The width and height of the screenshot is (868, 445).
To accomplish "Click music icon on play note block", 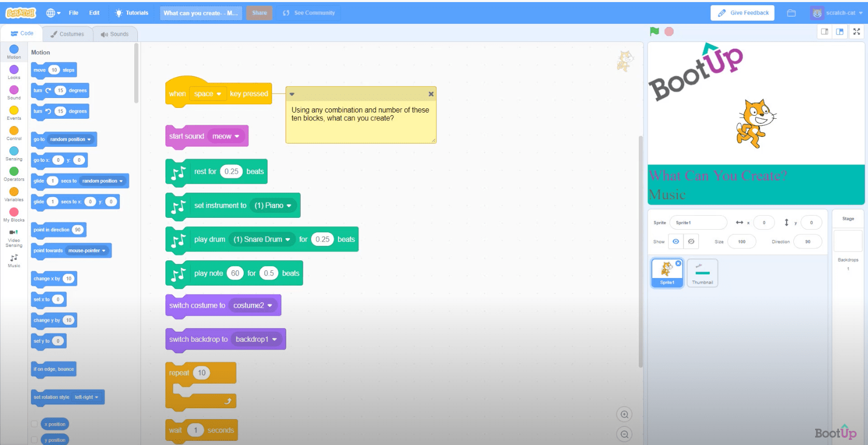I will point(178,274).
